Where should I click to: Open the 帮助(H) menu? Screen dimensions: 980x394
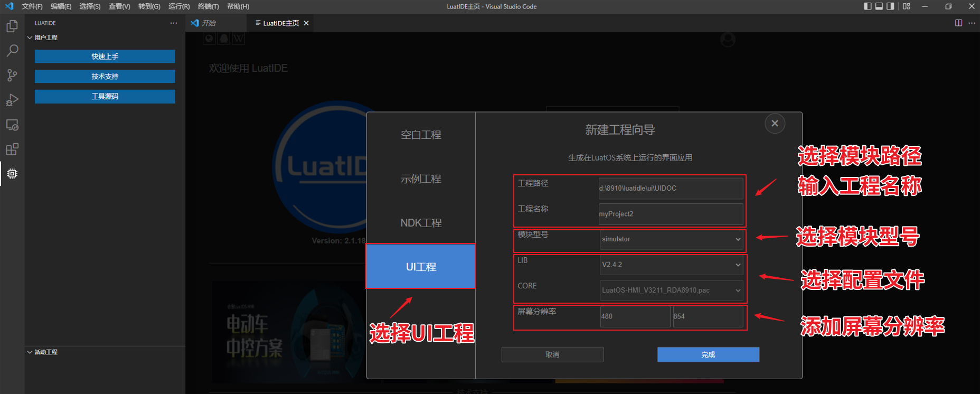(238, 6)
